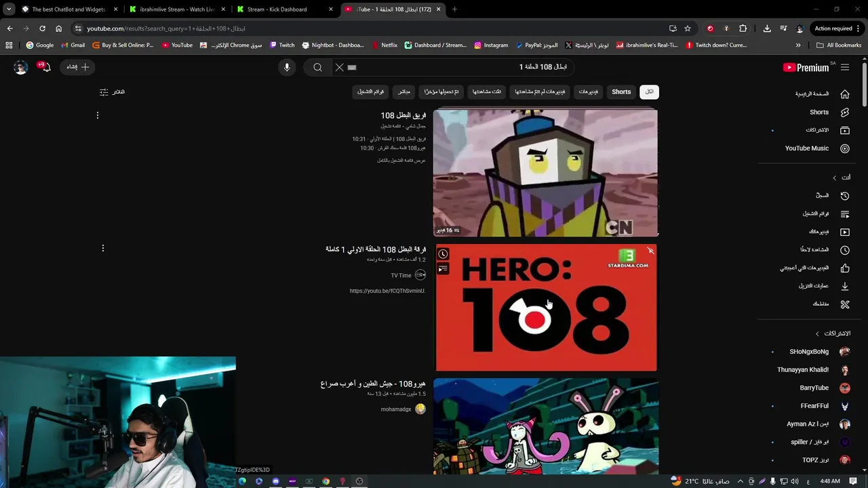Select the Shorts filter chip

tap(621, 91)
